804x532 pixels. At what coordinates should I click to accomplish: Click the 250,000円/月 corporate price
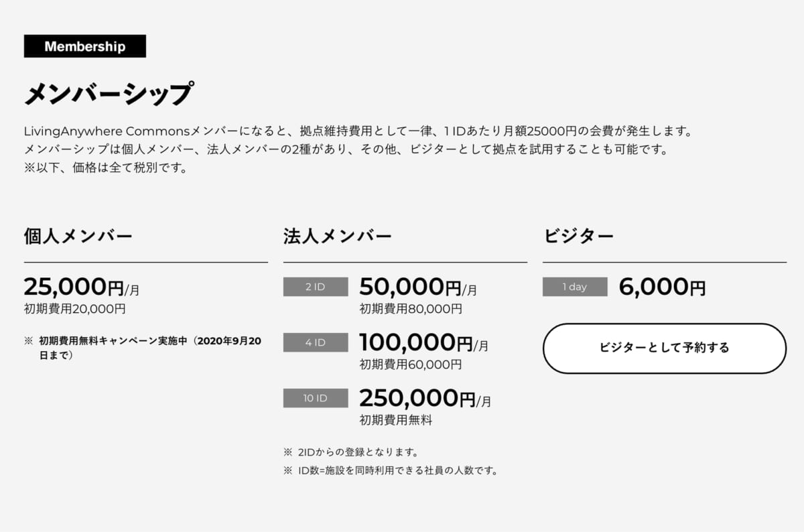click(x=425, y=399)
